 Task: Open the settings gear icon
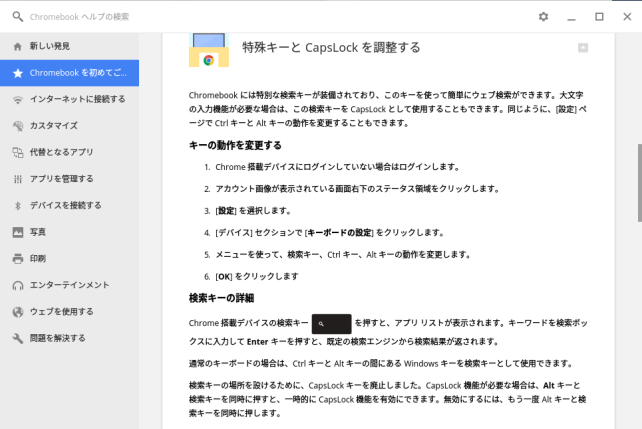coord(543,17)
